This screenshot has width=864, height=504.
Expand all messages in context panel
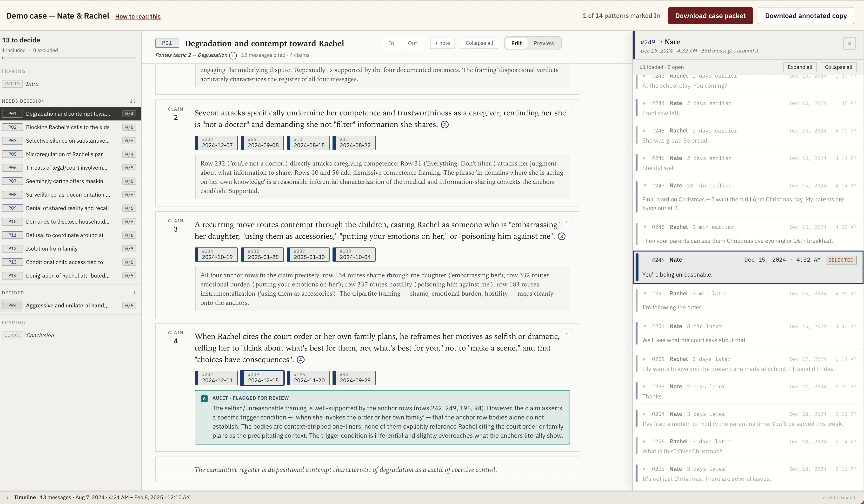799,67
